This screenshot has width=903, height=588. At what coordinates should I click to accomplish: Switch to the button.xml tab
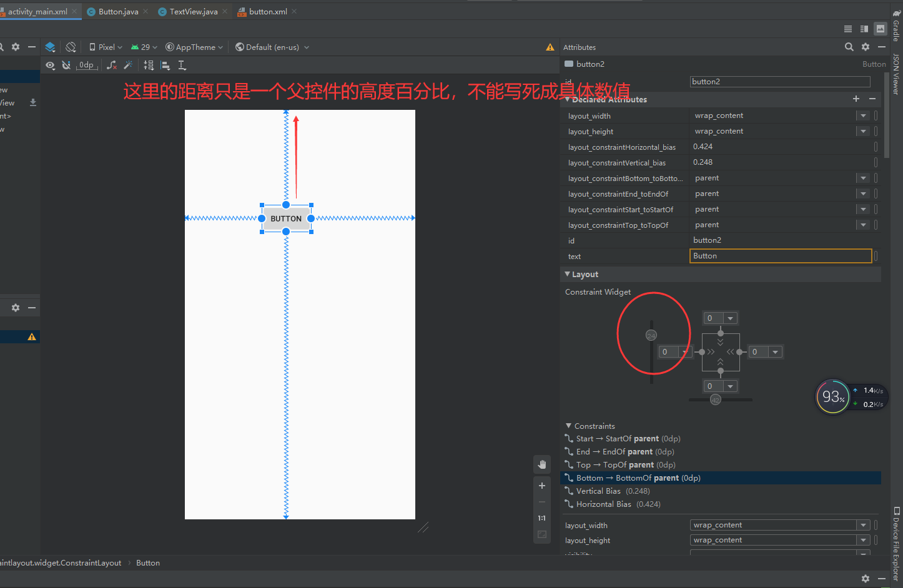(x=268, y=11)
